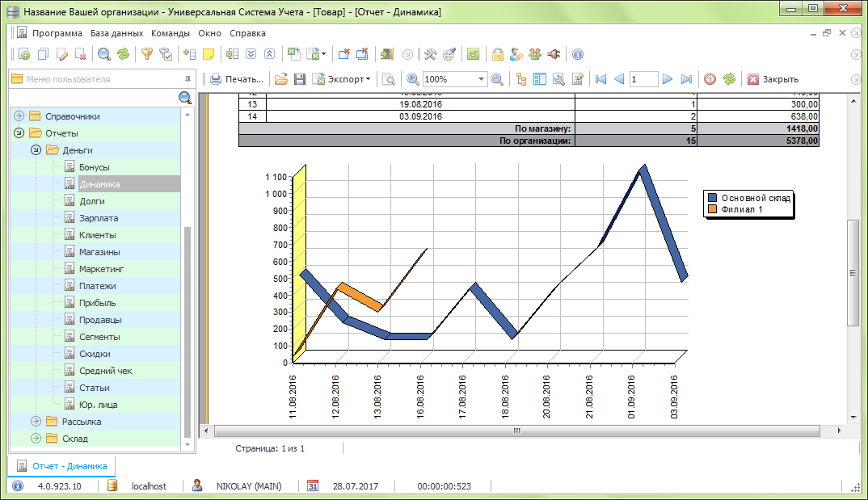Screen dimensions: 868x500
Task: Open report file with folder icon
Action: [x=281, y=79]
